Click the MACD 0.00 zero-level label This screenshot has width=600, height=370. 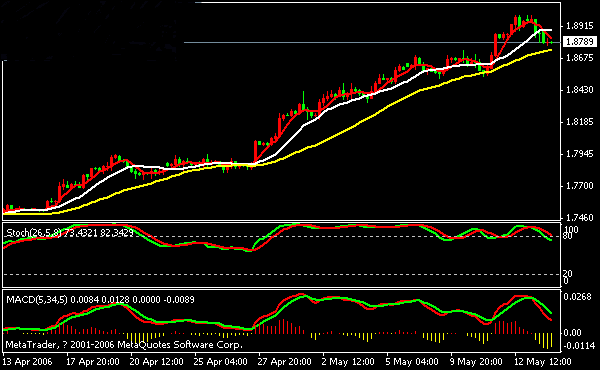(x=572, y=333)
